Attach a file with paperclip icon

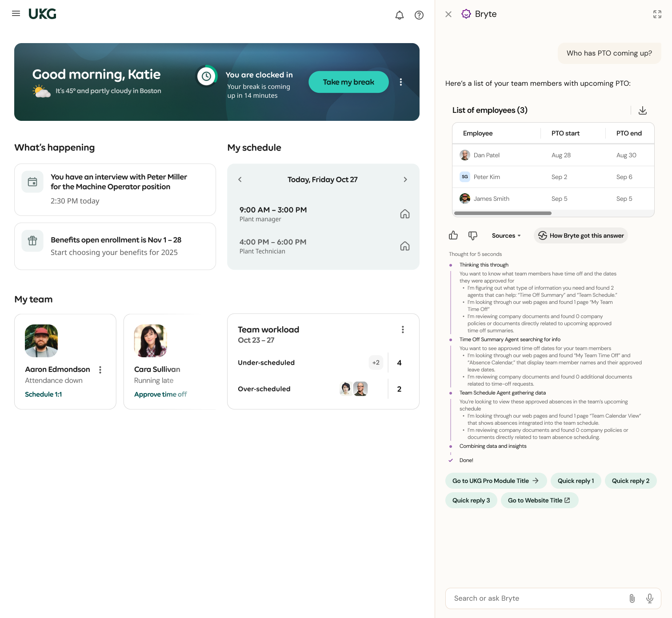(632, 598)
